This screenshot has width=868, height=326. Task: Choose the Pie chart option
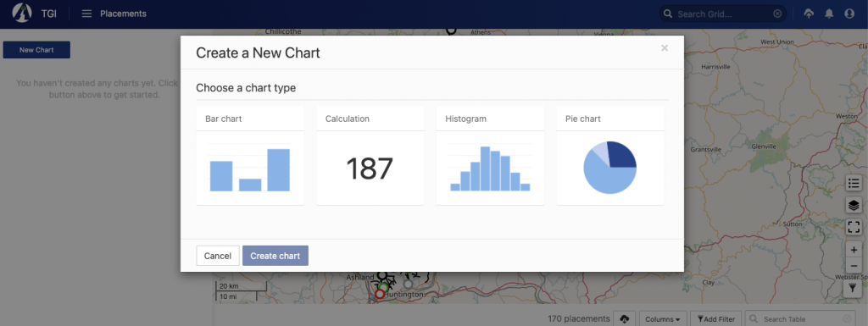point(610,156)
